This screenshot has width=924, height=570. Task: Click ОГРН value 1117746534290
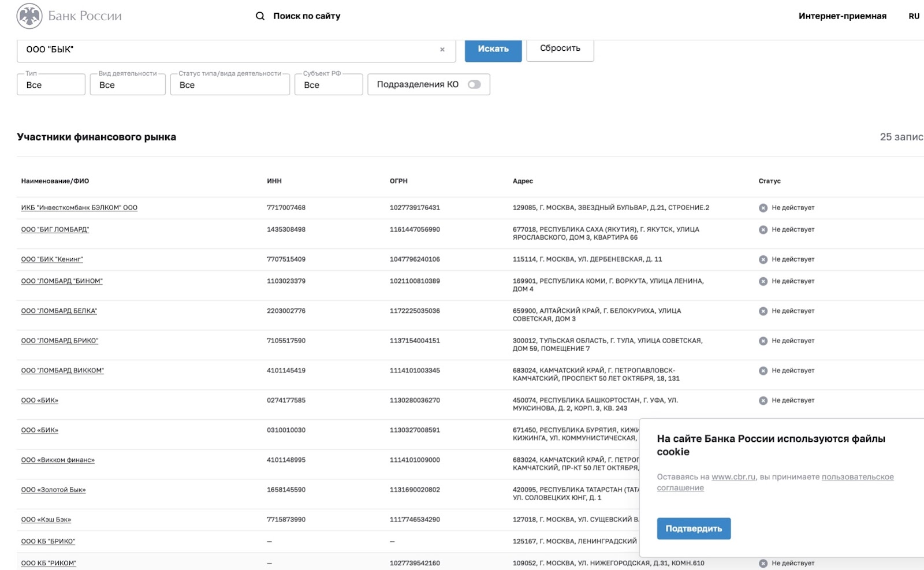point(415,520)
